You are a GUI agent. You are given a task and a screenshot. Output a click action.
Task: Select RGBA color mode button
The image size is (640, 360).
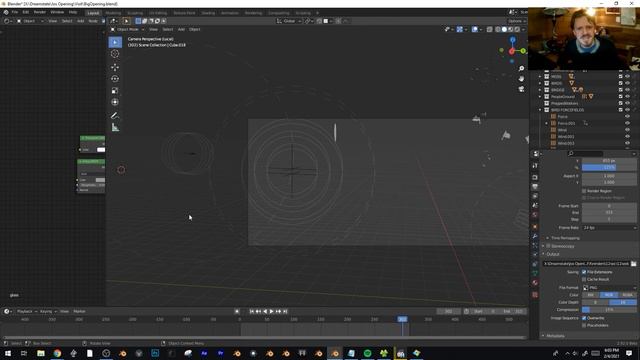[627, 295]
